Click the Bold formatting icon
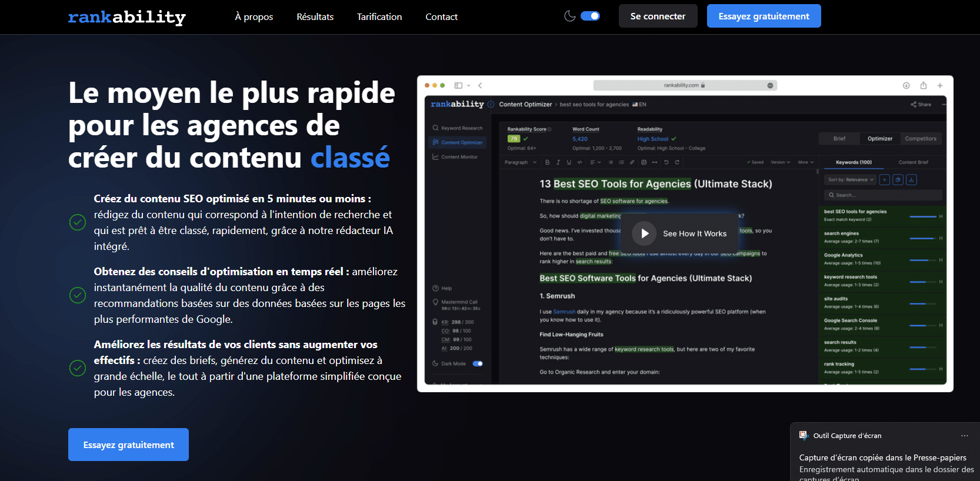Image resolution: width=980 pixels, height=481 pixels. tap(547, 162)
